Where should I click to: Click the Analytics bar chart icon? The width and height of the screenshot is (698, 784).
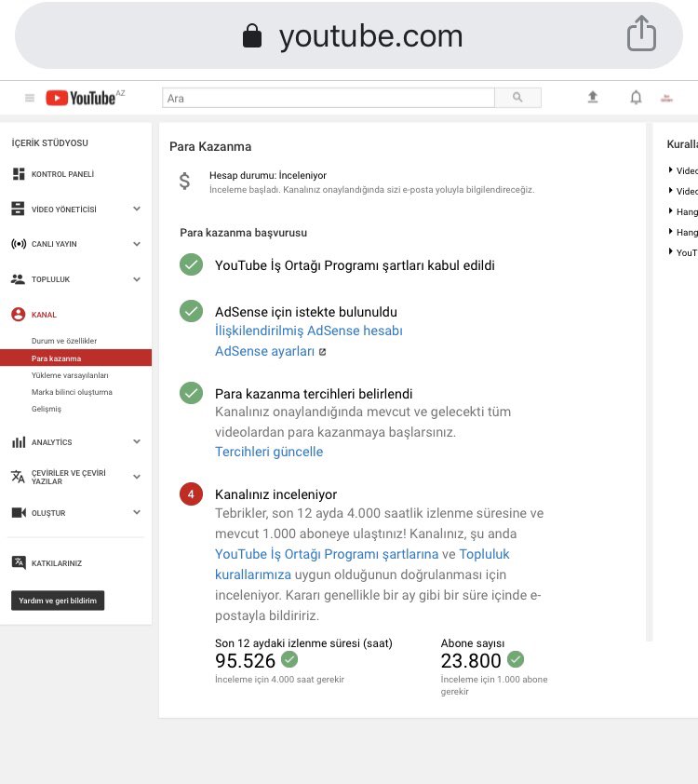click(x=19, y=442)
